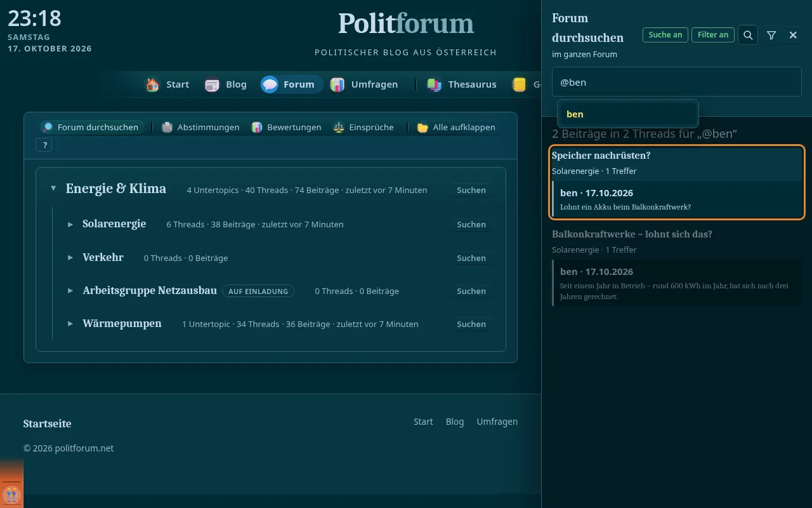Collapse the Energie & Klima section

point(53,189)
